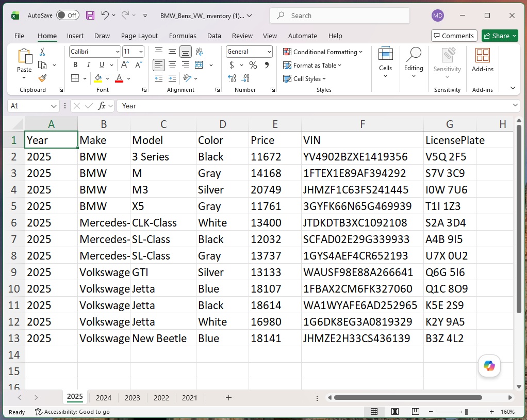Screen dimensions: 527x420
Task: Add a new sheet with plus button
Action: pyautogui.click(x=228, y=397)
